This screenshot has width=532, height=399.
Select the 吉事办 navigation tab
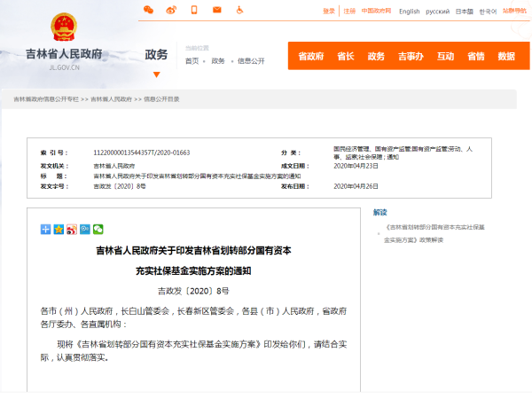pyautogui.click(x=411, y=56)
